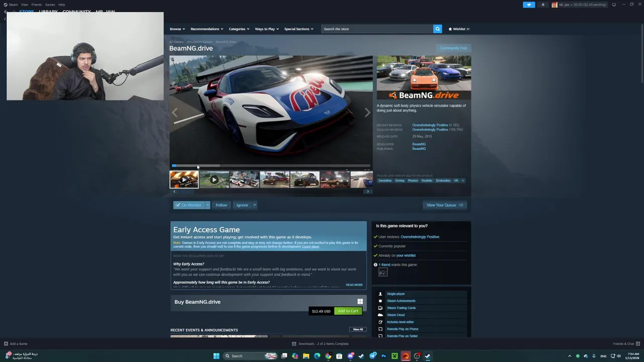Click the Big Picture mode monitor icon
644x362 pixels.
click(x=614, y=5)
